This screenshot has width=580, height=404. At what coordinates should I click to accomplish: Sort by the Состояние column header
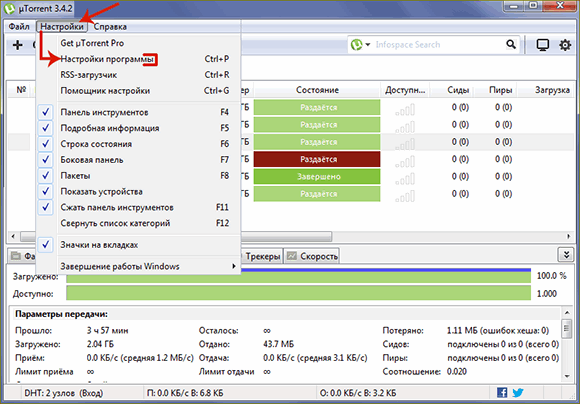tap(317, 90)
